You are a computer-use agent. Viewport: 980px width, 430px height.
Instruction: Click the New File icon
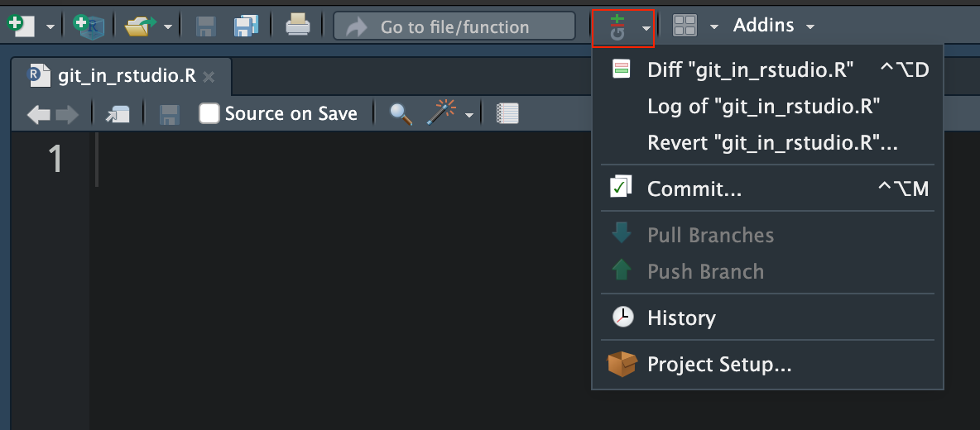[x=21, y=26]
